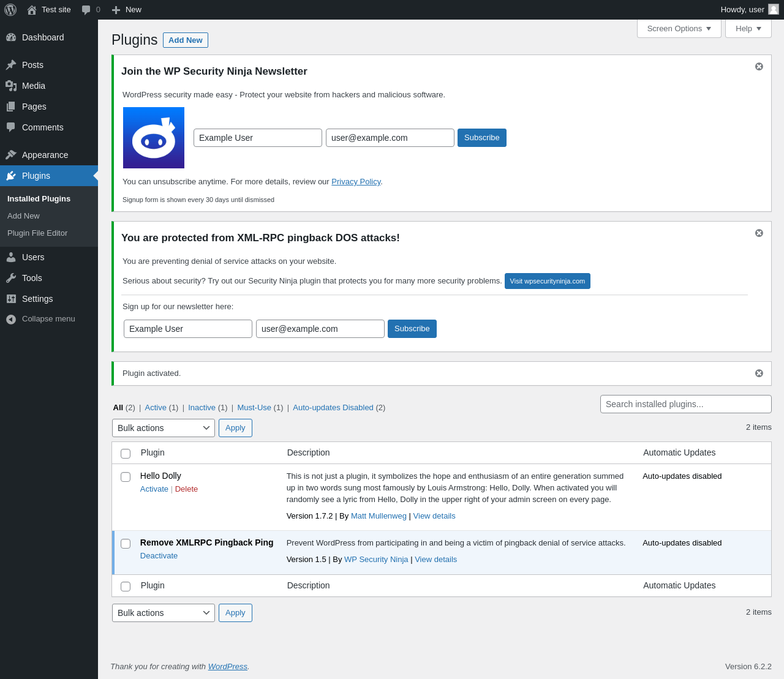
Task: Click the Security Ninja logo image
Action: (x=154, y=138)
